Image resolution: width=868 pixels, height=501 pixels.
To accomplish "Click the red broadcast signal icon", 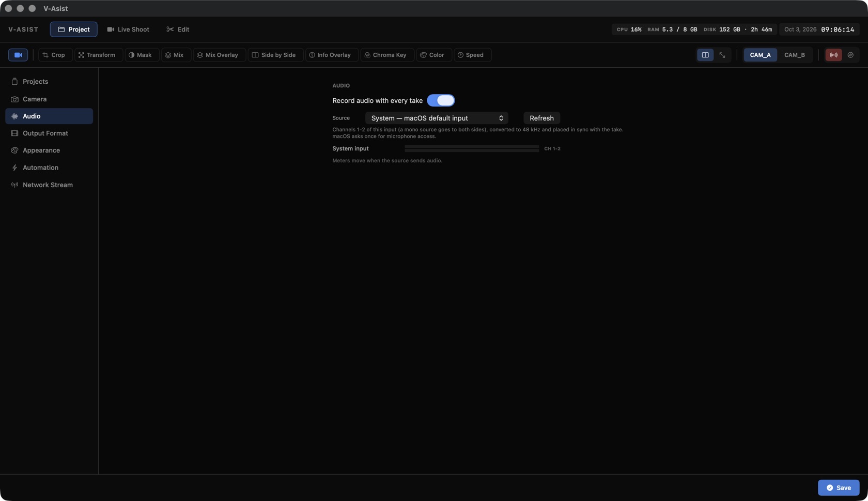I will point(833,55).
